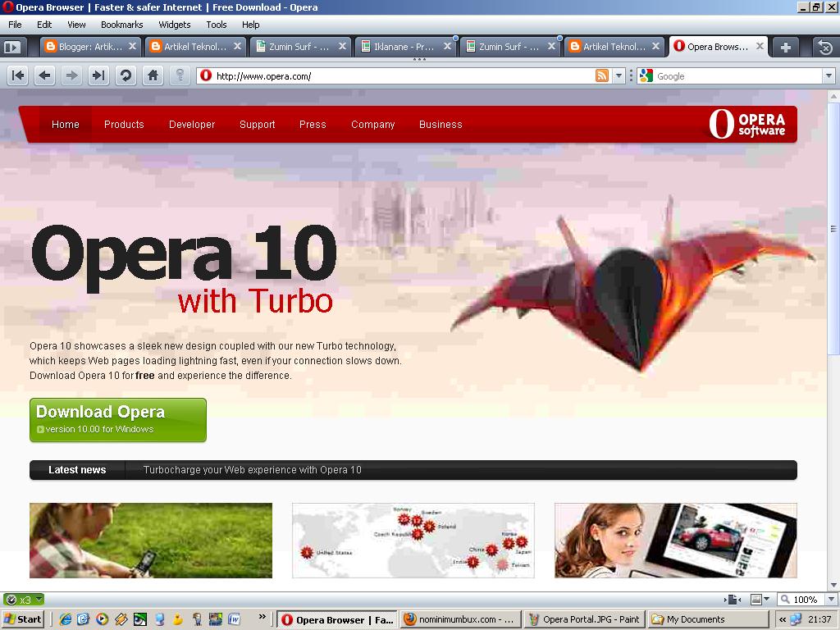Open the woman with phone thumbnail
This screenshot has height=630, width=840.
[x=151, y=541]
